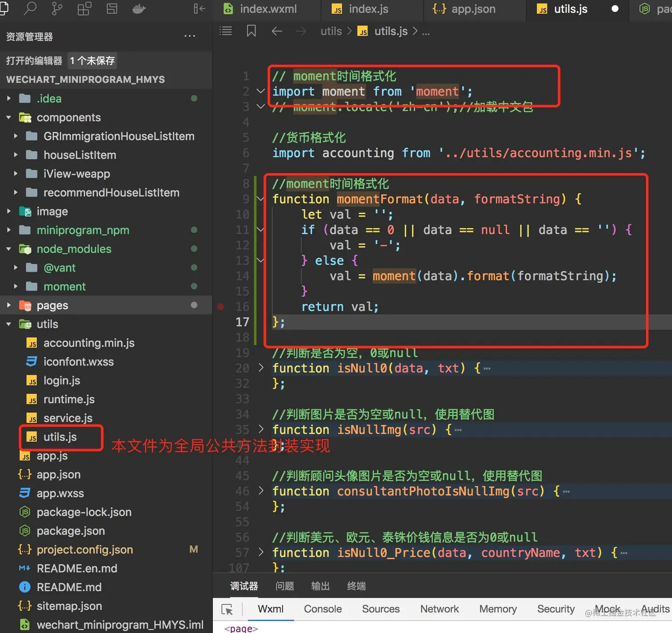Unfold isNull0_Price function at line 57
Viewport: 672px width, 633px height.
[261, 552]
